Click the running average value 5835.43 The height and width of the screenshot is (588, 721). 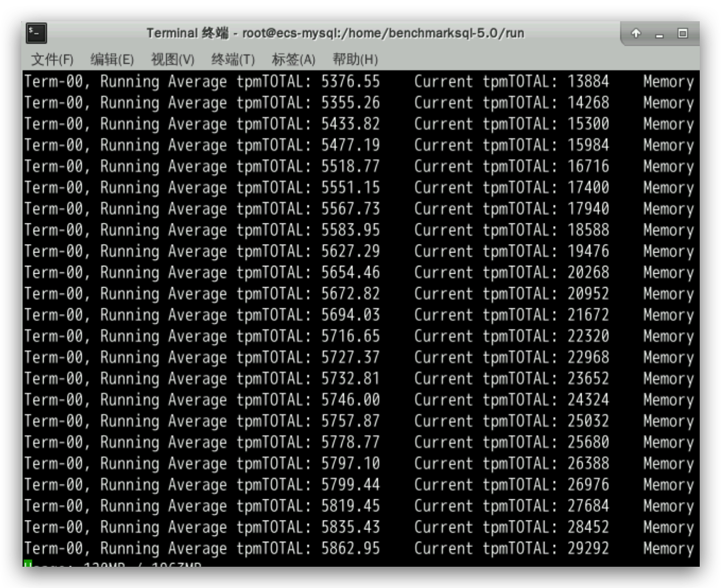click(350, 527)
